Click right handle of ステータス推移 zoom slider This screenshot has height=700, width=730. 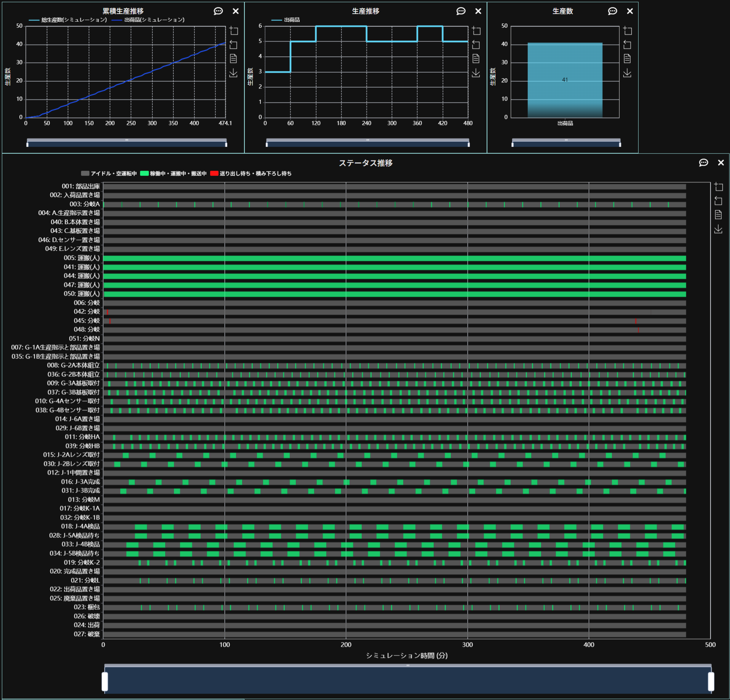[711, 681]
